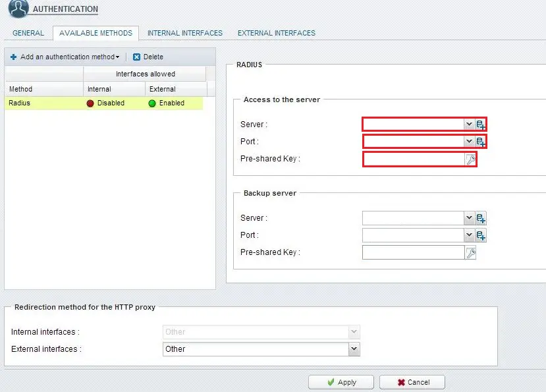This screenshot has width=546, height=392.
Task: Click the add object icon beside backup Server
Action: pyautogui.click(x=481, y=218)
